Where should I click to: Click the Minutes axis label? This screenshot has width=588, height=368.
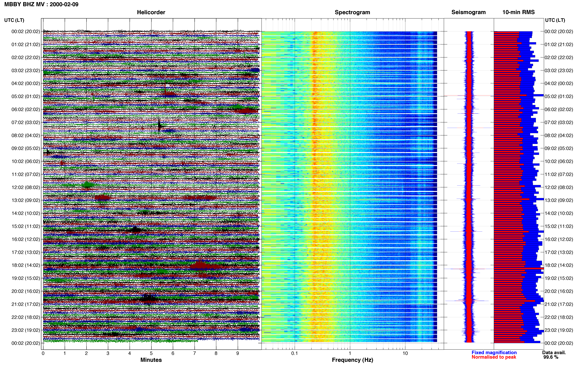tap(151, 360)
